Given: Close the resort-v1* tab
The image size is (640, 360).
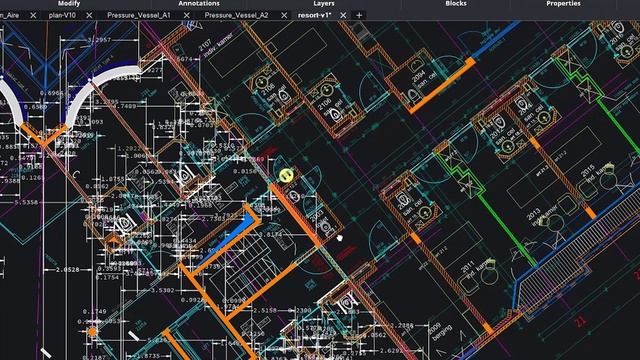Looking at the screenshot, I should [x=343, y=15].
